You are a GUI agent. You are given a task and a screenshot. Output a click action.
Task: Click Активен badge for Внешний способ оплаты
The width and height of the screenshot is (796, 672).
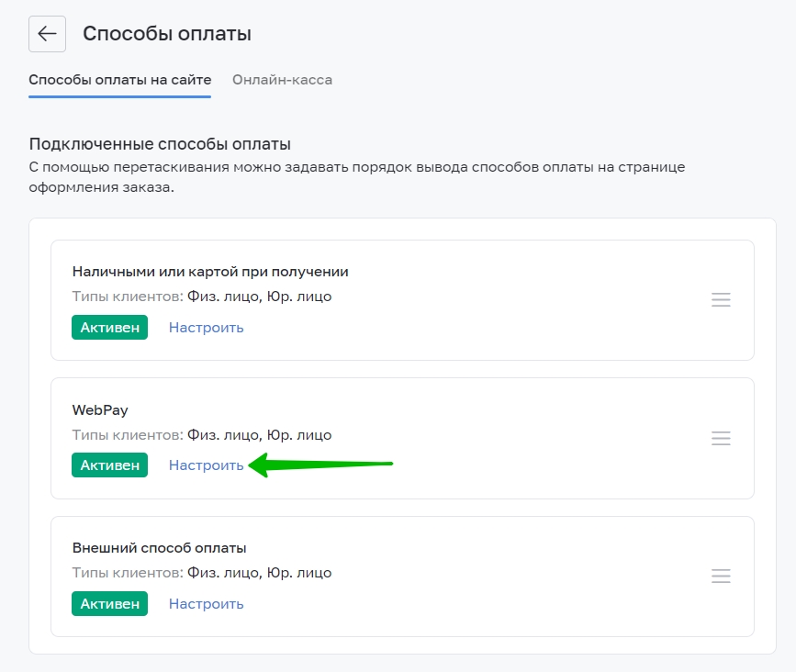click(x=109, y=604)
